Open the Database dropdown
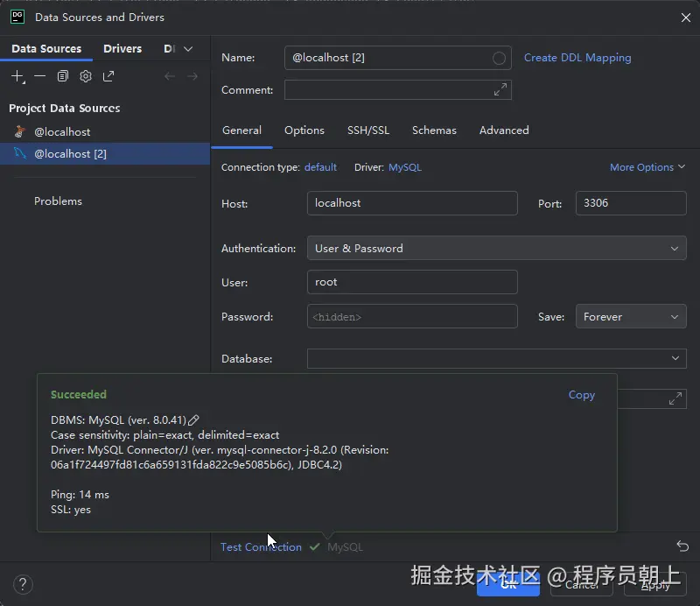 [496, 358]
